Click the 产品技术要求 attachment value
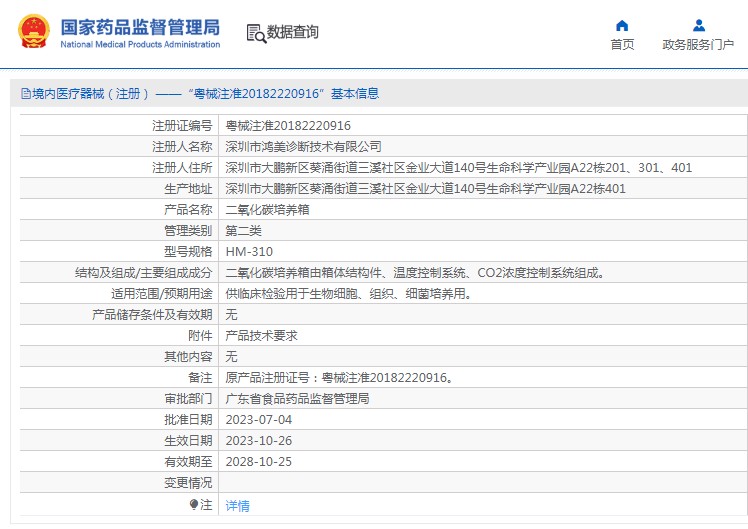Screen dimensions: 748x529 pos(261,335)
